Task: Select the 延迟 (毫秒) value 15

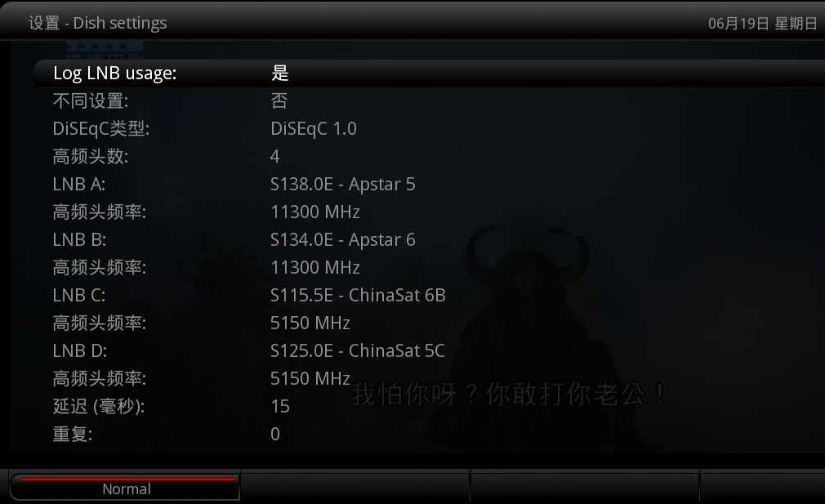Action: 430,406
